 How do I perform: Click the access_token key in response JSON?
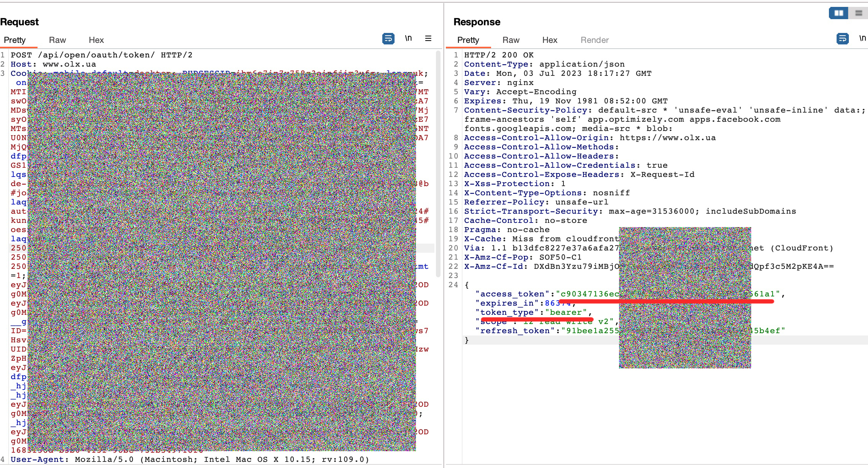(x=512, y=294)
